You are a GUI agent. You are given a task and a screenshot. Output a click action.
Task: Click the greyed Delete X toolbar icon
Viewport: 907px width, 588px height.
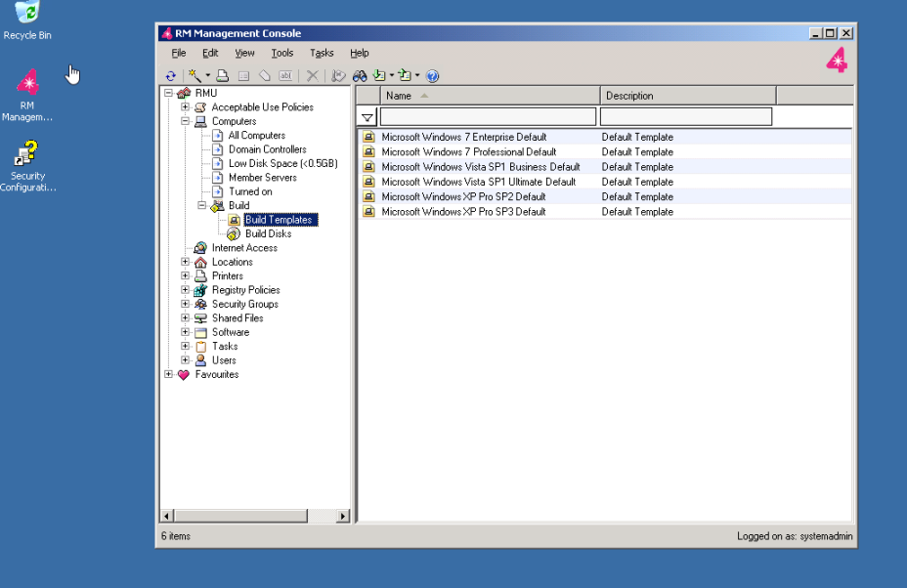313,76
